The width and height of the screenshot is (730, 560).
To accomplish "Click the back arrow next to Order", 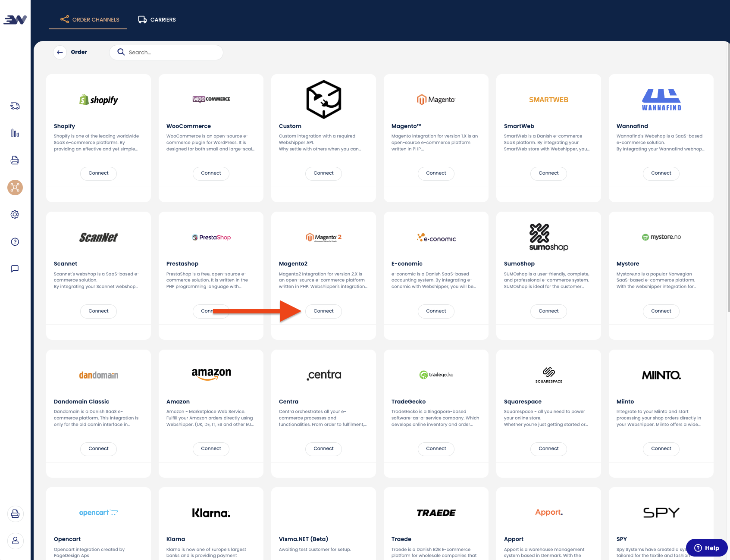I will pyautogui.click(x=60, y=52).
